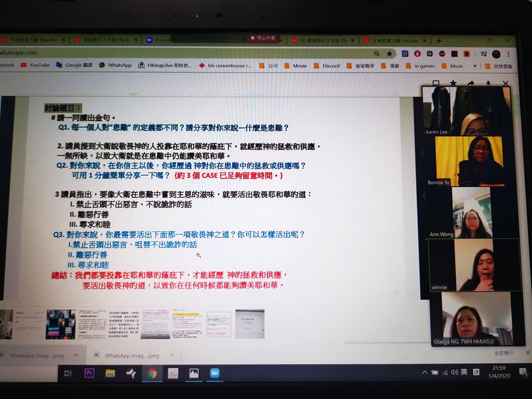Expand the Discord bookmark folder

click(x=327, y=66)
